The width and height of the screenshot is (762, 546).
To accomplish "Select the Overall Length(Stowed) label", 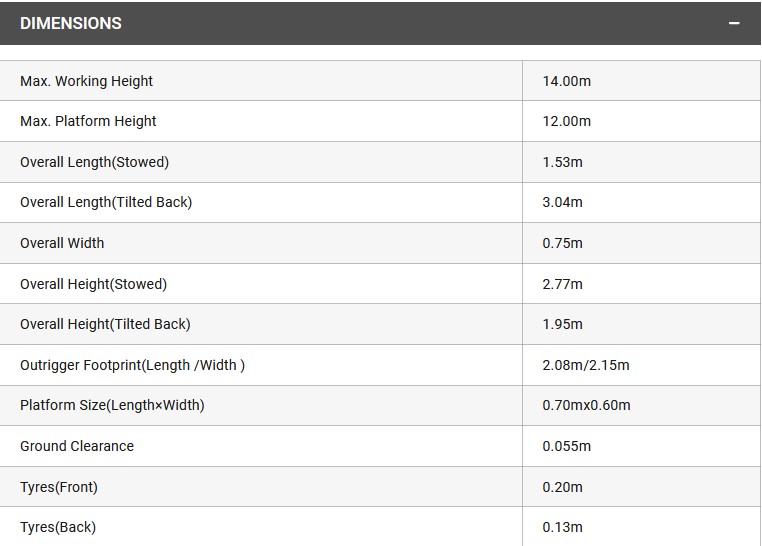I will (94, 162).
